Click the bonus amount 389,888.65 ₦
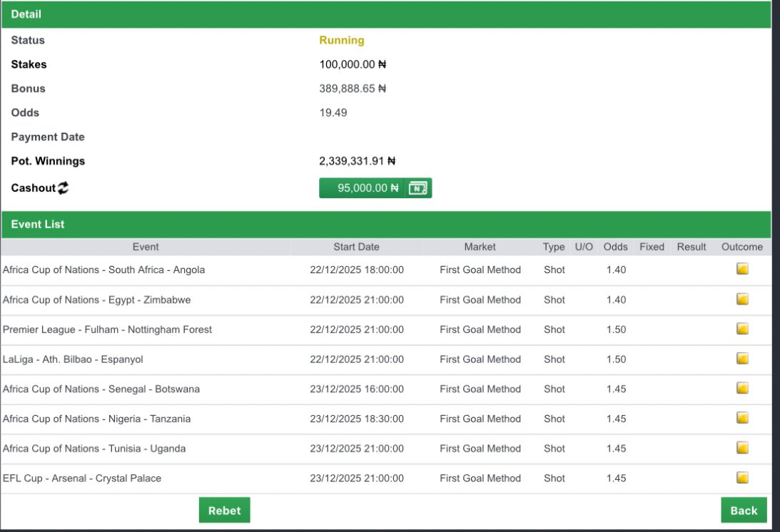 point(353,88)
